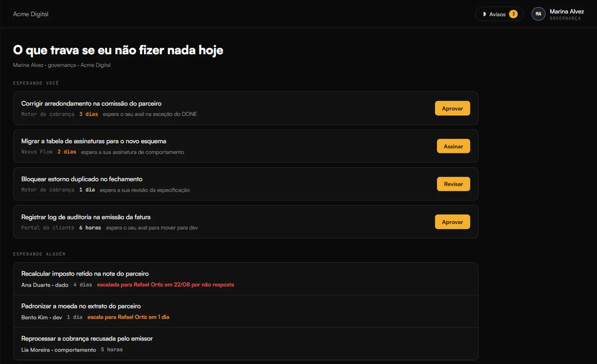Approve the partner commission rounding fix

[452, 108]
